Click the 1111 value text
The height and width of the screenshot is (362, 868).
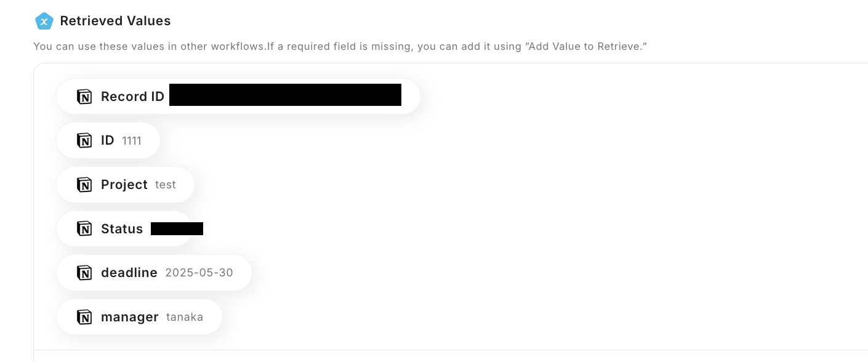[132, 141]
